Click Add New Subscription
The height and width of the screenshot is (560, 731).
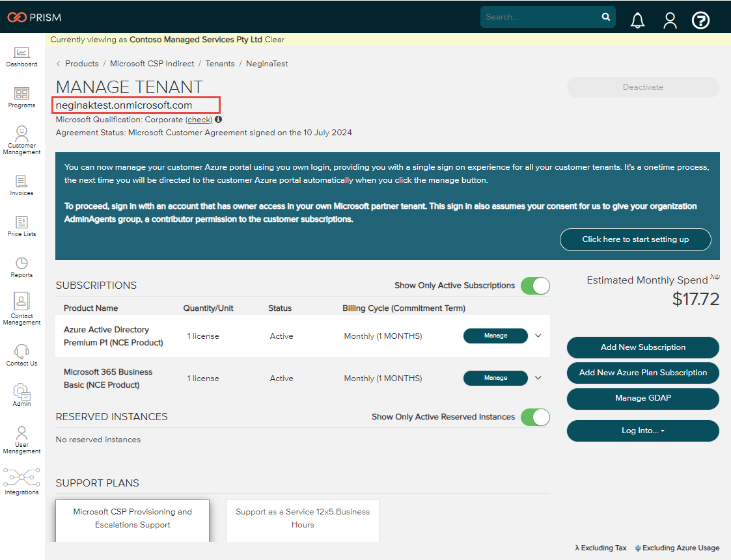[643, 347]
